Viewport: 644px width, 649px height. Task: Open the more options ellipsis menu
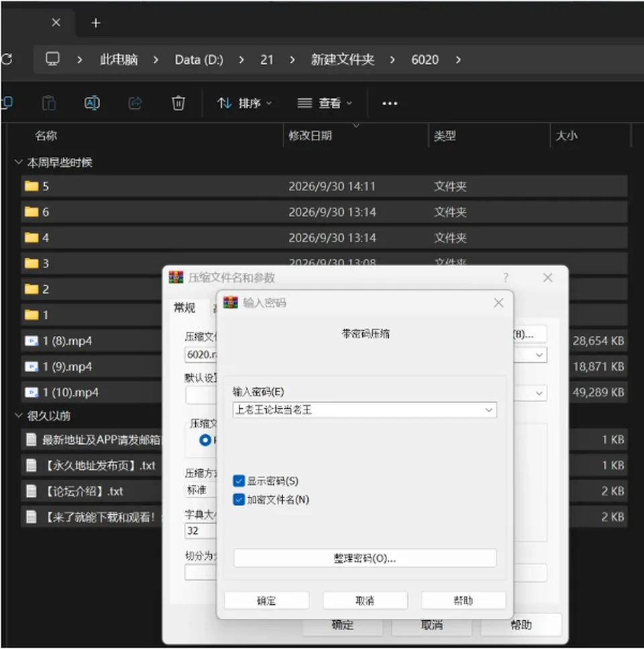pyautogui.click(x=390, y=103)
